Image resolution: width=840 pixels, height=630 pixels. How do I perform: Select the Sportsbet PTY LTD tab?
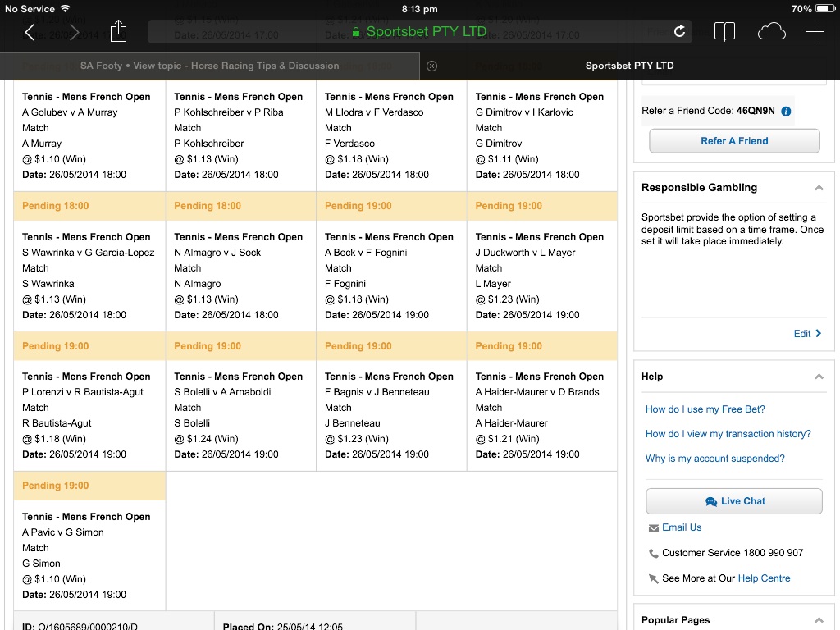coord(629,66)
